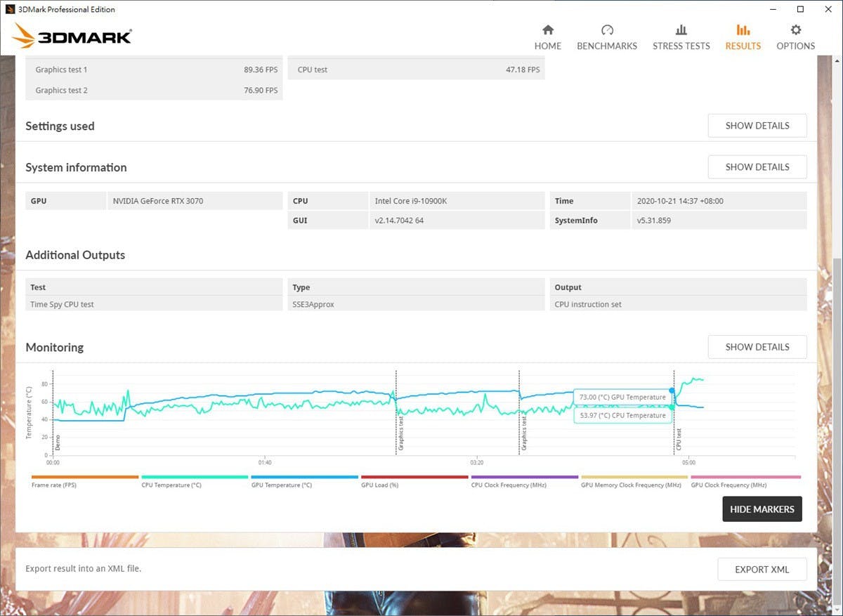Click the CPU test 47.18 FPS row
The width and height of the screenshot is (843, 616).
tap(416, 70)
